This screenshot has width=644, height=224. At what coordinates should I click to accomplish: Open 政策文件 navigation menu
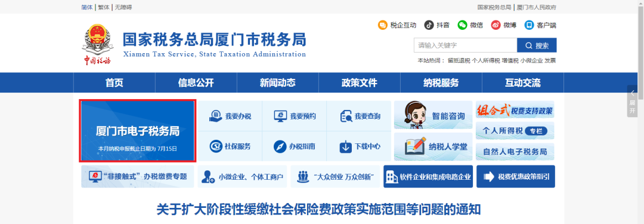pos(360,83)
